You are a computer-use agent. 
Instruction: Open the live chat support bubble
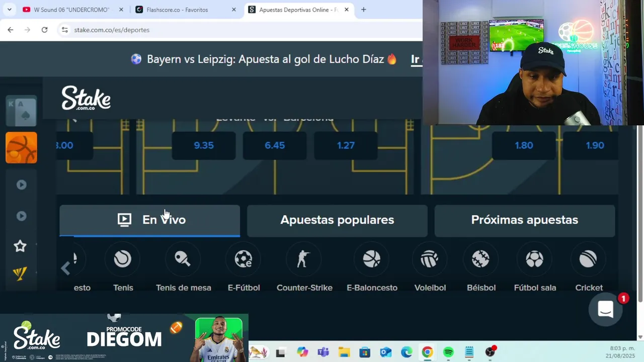coord(606,310)
